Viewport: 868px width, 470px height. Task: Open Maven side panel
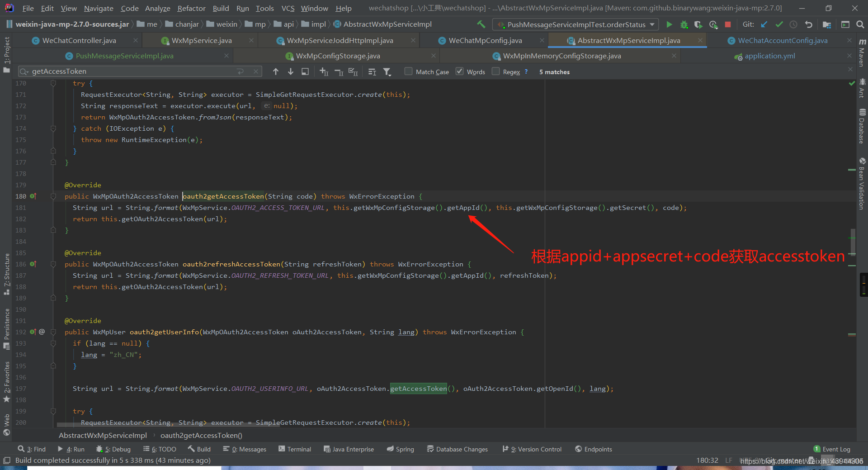(x=862, y=52)
